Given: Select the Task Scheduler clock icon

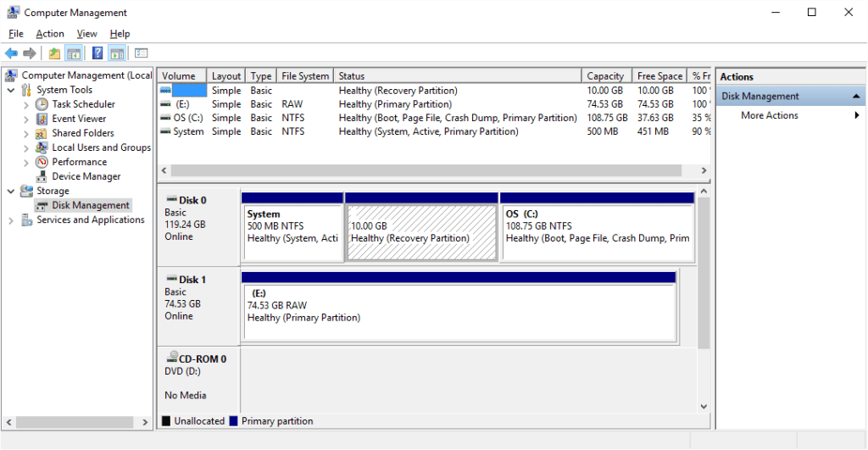Looking at the screenshot, I should pos(42,104).
